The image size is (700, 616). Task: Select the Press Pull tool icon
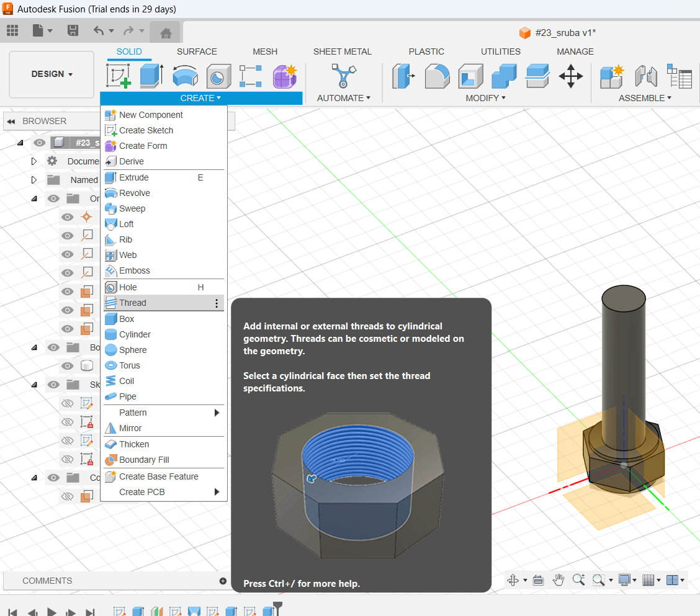403,76
